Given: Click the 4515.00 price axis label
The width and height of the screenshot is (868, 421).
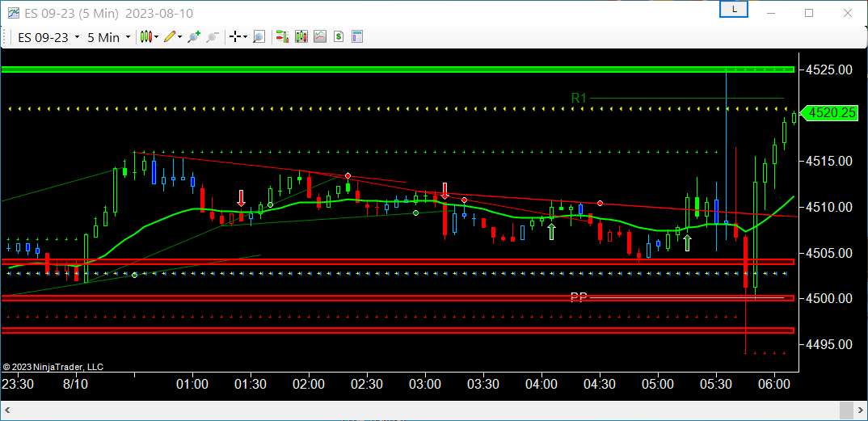Looking at the screenshot, I should click(x=828, y=161).
